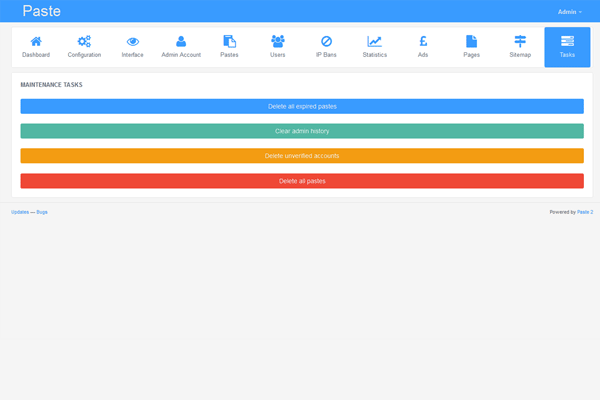Image resolution: width=600 pixels, height=400 pixels.
Task: Follow the Paste 2 footer link
Action: click(x=584, y=212)
